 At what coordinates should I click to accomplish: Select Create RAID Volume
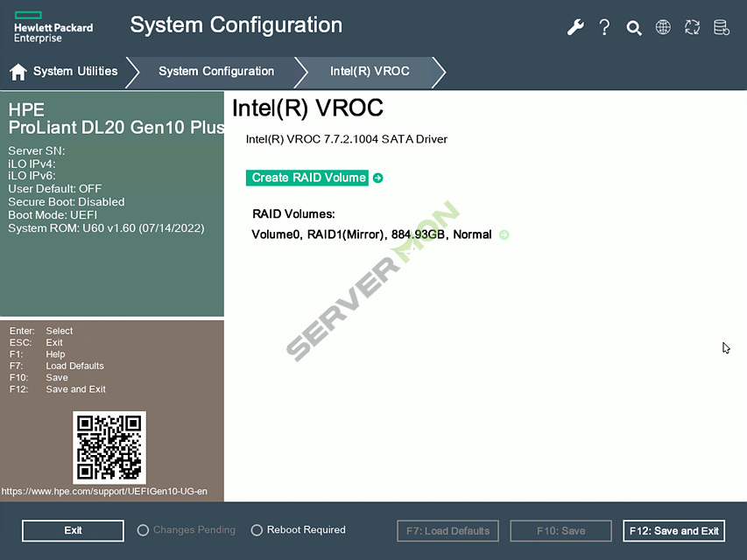pos(307,178)
